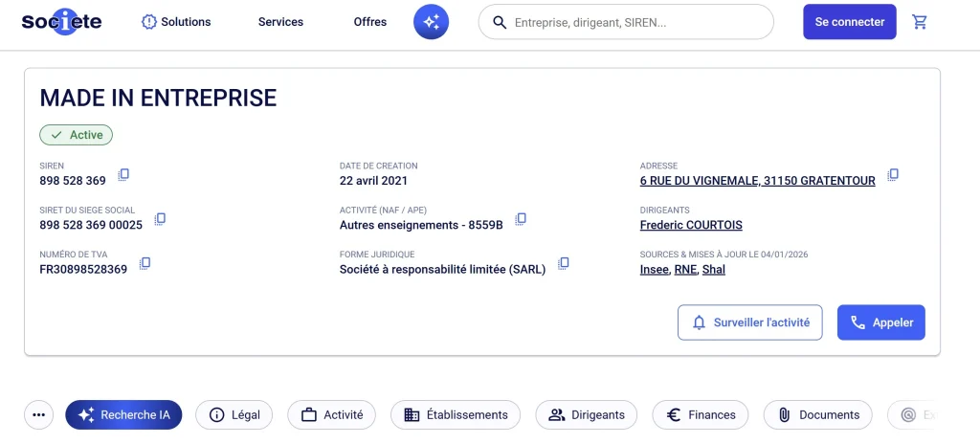Copy the address 6 Rue du Vignemale
Image resolution: width=980 pixels, height=444 pixels.
[893, 174]
